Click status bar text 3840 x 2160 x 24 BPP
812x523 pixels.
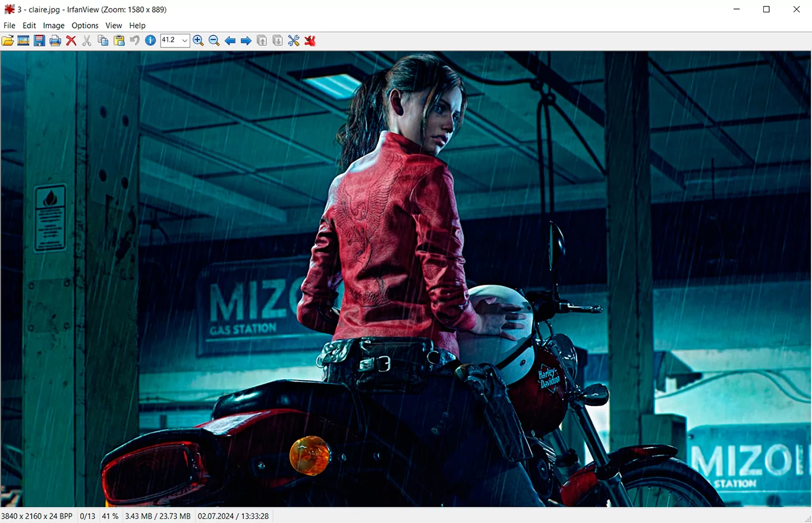37,516
